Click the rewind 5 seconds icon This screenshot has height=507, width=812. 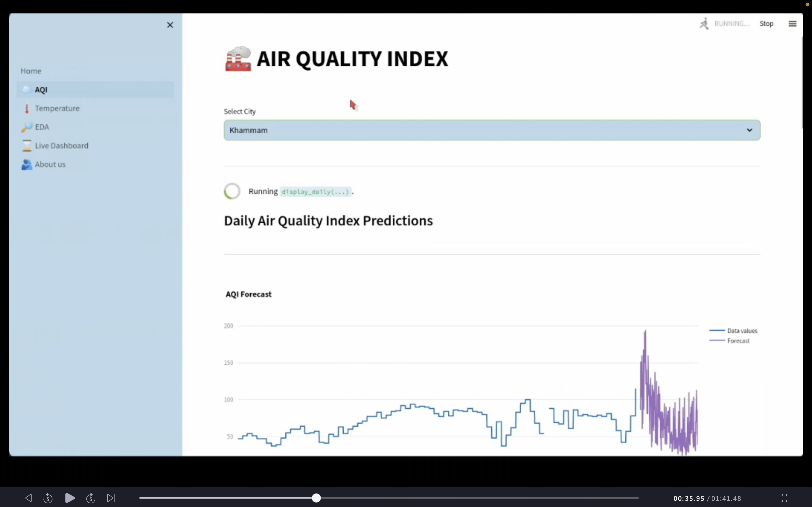coord(48,498)
